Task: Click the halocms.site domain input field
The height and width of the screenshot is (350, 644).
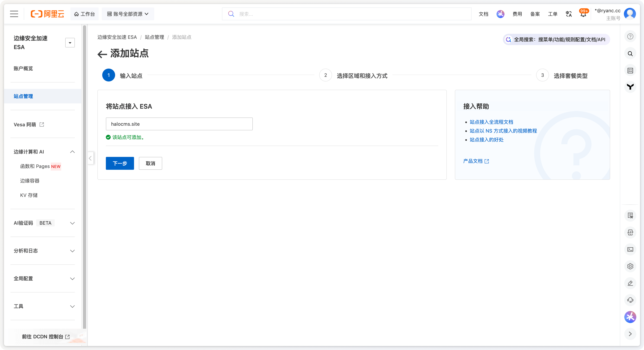Action: pos(179,124)
